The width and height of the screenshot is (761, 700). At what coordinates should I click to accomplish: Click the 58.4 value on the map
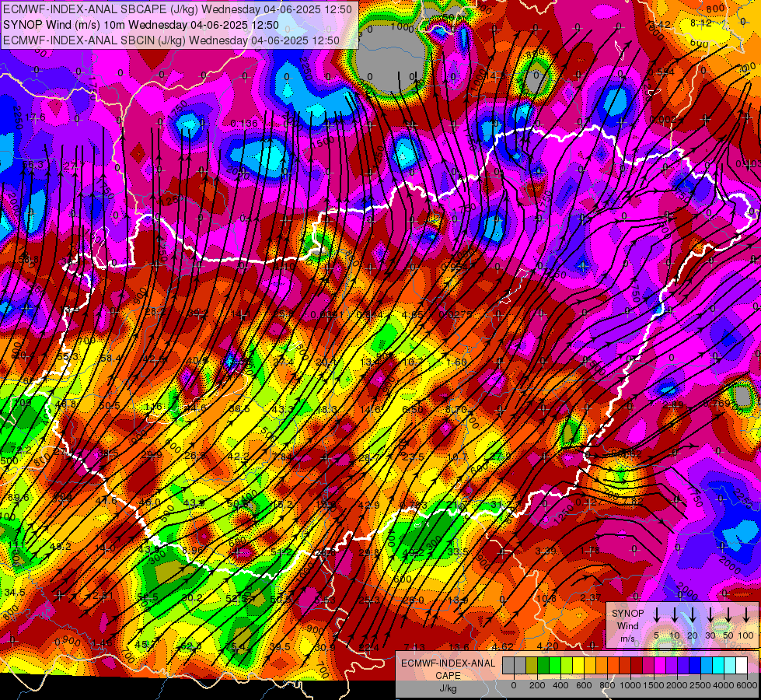pyautogui.click(x=110, y=358)
